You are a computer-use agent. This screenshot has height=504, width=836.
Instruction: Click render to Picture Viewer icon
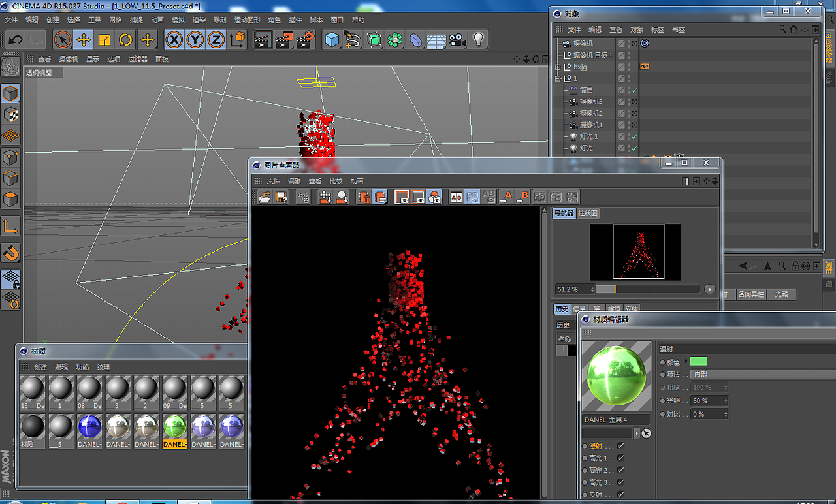click(x=284, y=40)
